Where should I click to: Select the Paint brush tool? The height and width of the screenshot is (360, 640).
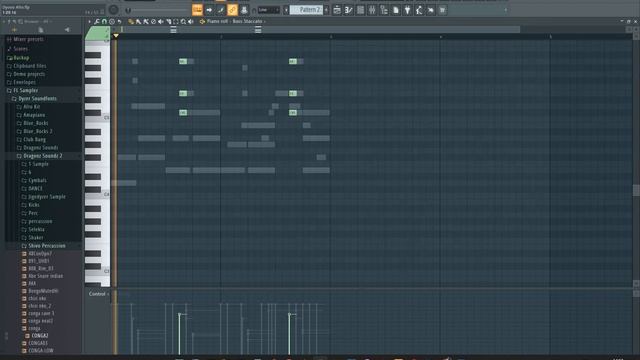138,21
